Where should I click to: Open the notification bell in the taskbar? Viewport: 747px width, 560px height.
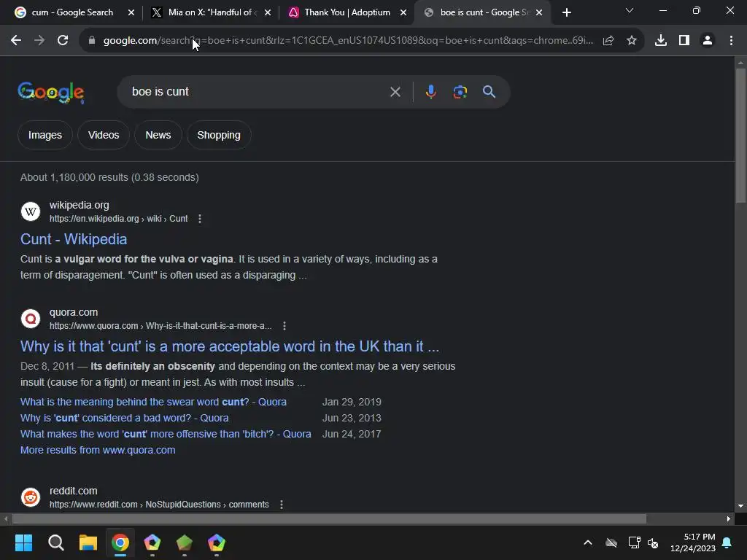click(x=727, y=542)
